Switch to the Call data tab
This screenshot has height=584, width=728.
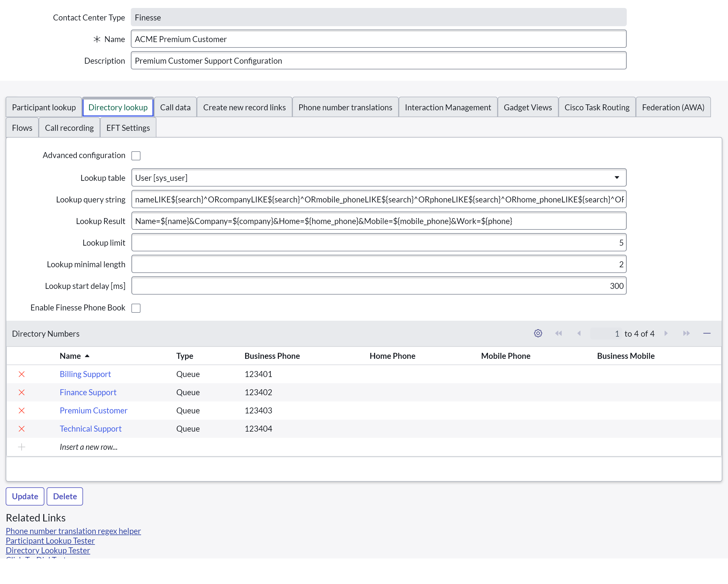[x=175, y=107]
